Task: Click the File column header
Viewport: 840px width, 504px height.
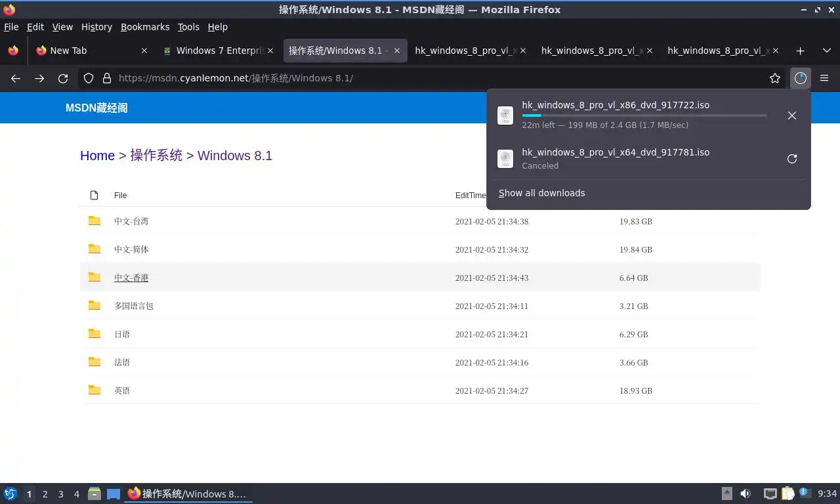Action: [x=120, y=196]
